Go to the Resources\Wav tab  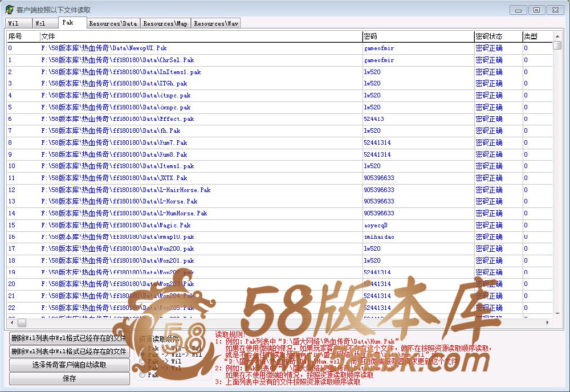click(x=215, y=23)
